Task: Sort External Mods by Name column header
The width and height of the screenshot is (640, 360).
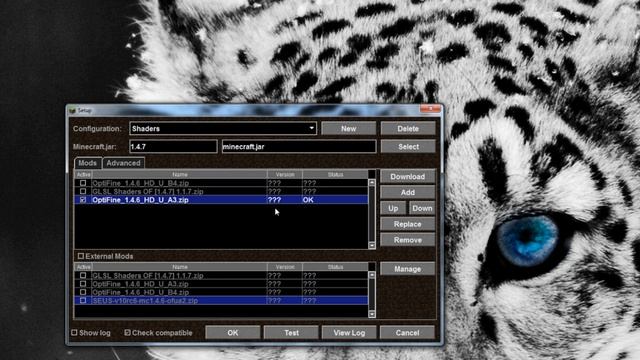Action: [x=180, y=267]
